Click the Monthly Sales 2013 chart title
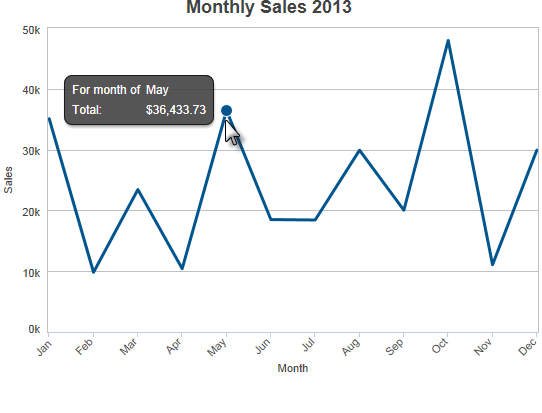This screenshot has width=542, height=413. point(269,7)
